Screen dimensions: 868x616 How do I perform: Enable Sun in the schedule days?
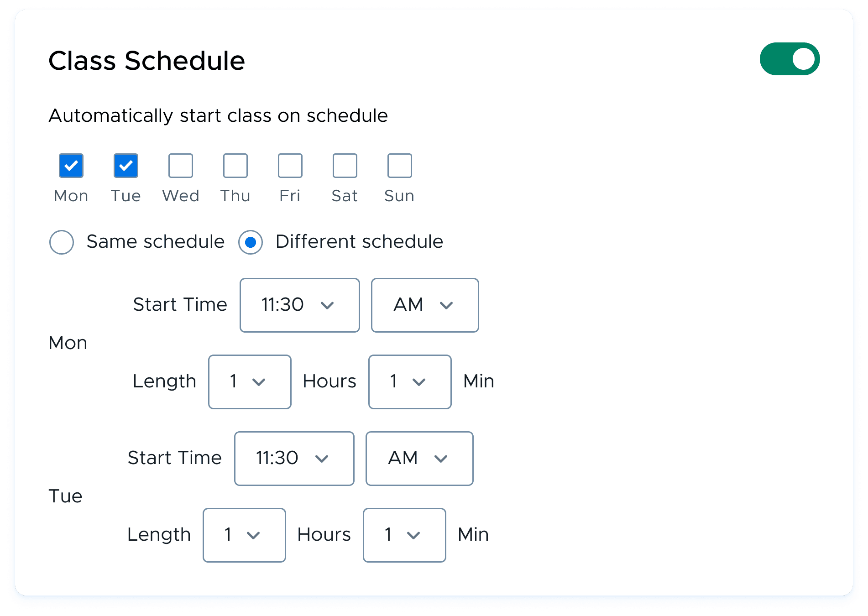click(400, 166)
